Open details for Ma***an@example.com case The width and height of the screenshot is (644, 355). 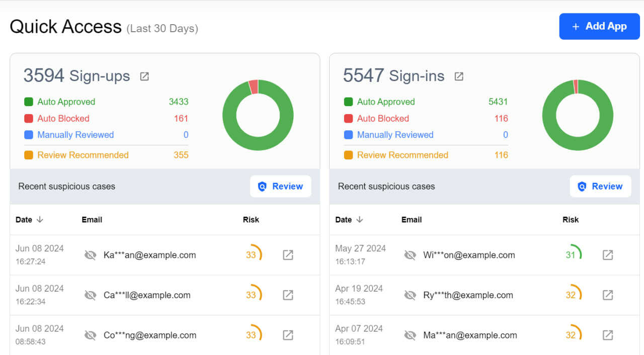(x=608, y=335)
